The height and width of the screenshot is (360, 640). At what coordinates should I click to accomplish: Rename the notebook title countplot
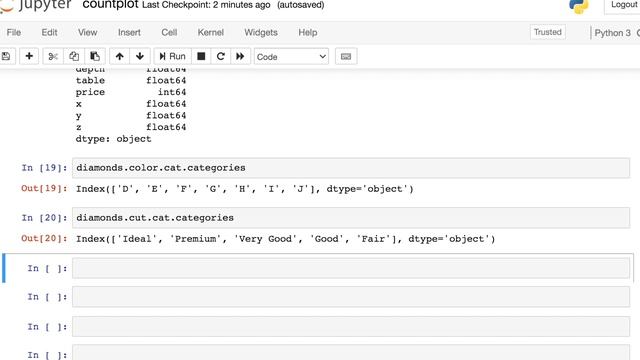tap(110, 5)
